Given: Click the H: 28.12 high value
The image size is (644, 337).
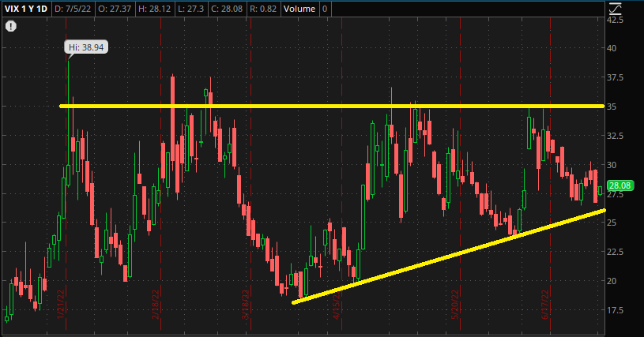Looking at the screenshot, I should (154, 9).
